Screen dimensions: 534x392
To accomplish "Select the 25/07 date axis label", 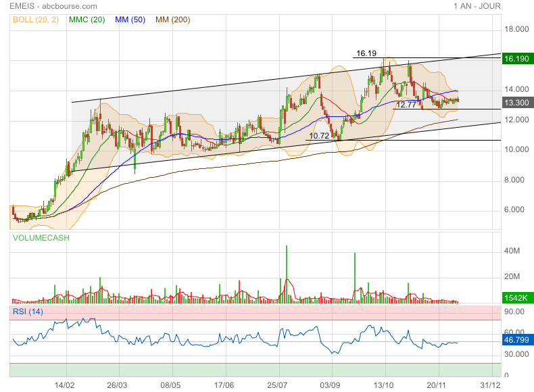I will pos(277,385).
